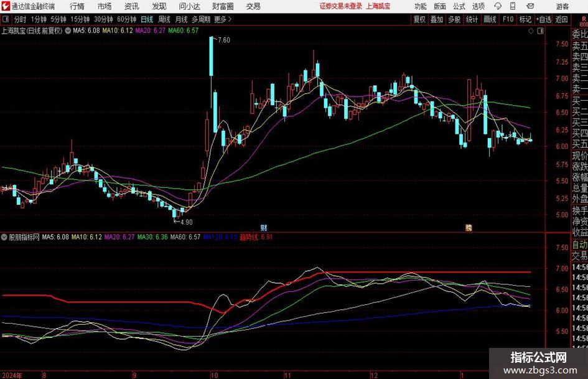This screenshot has height=379, width=588.
Task: Open F10 company info
Action: click(508, 19)
